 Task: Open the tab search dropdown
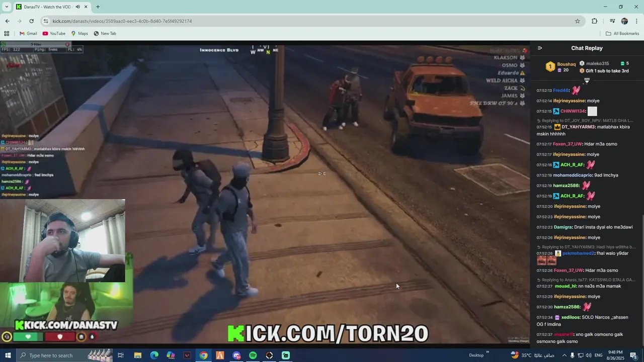[x=7, y=7]
